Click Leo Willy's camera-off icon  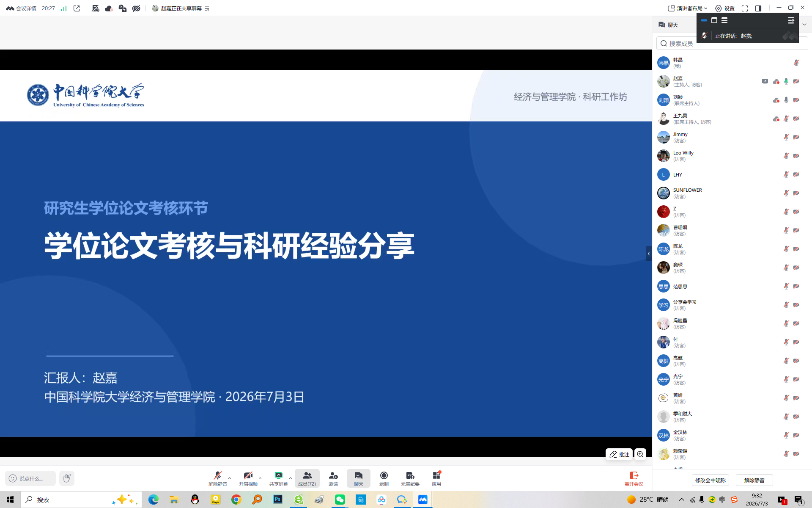point(796,156)
